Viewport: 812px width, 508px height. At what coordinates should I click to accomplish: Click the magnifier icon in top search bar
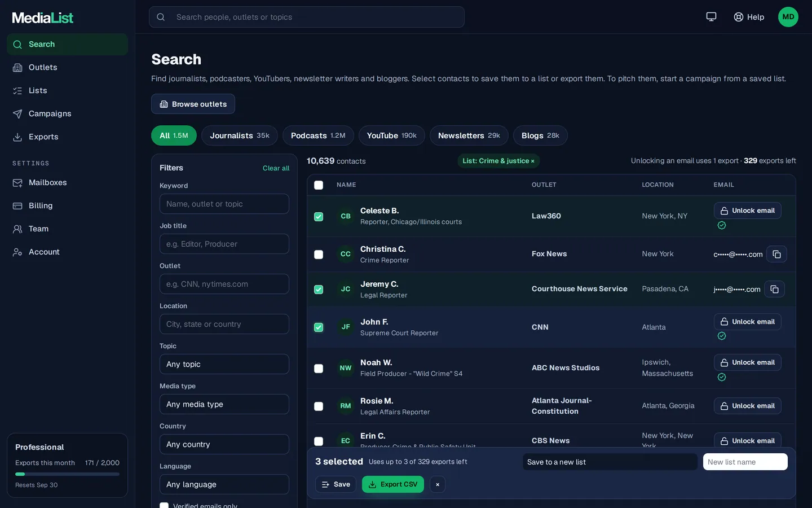tap(161, 17)
